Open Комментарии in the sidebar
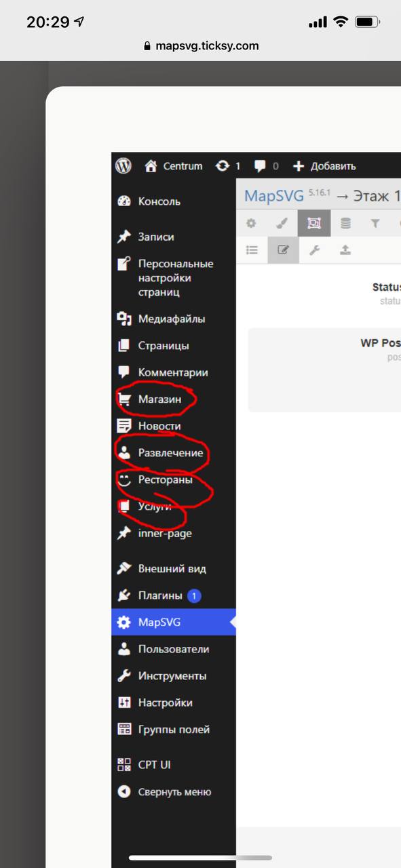 point(174,372)
